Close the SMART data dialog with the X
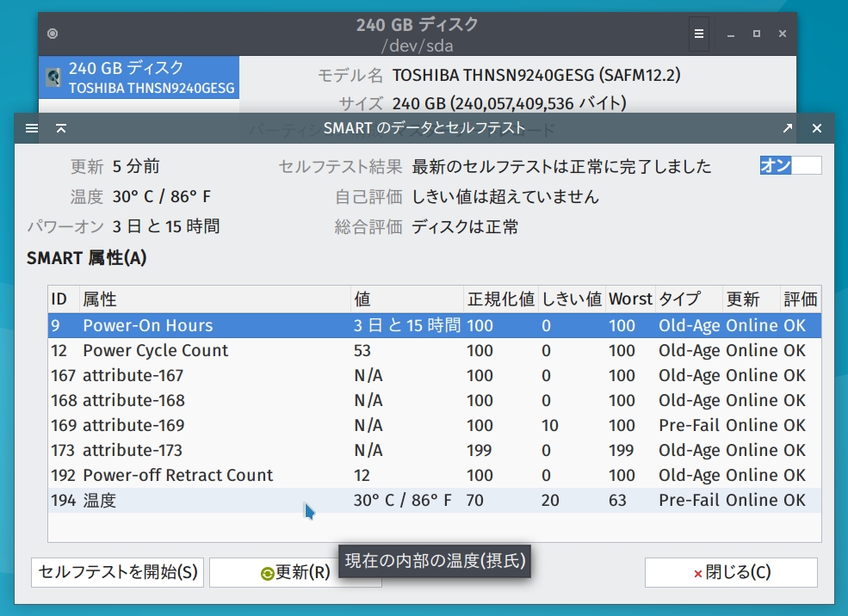Screen dimensions: 848x616 tap(817, 128)
